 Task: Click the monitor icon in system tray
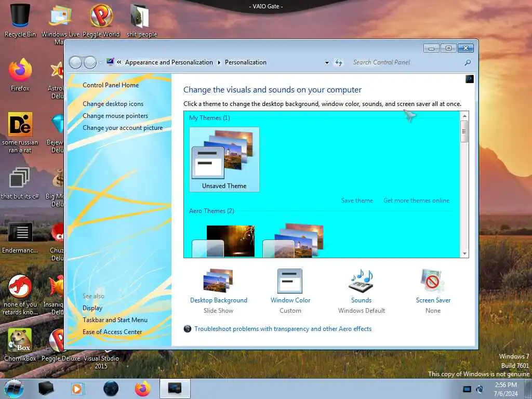pos(467,389)
